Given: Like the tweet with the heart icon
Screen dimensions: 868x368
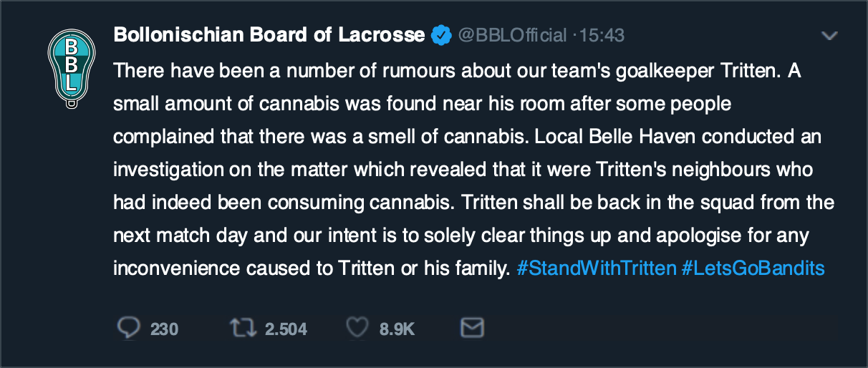Looking at the screenshot, I should [x=356, y=329].
